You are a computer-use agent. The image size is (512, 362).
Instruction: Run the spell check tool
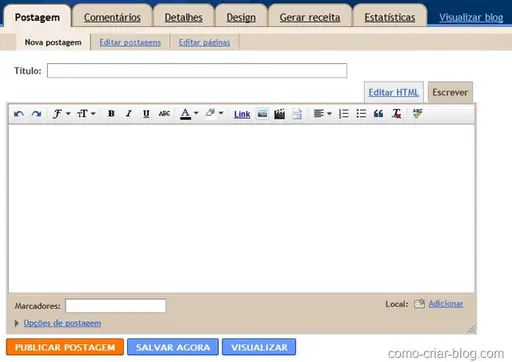click(417, 114)
